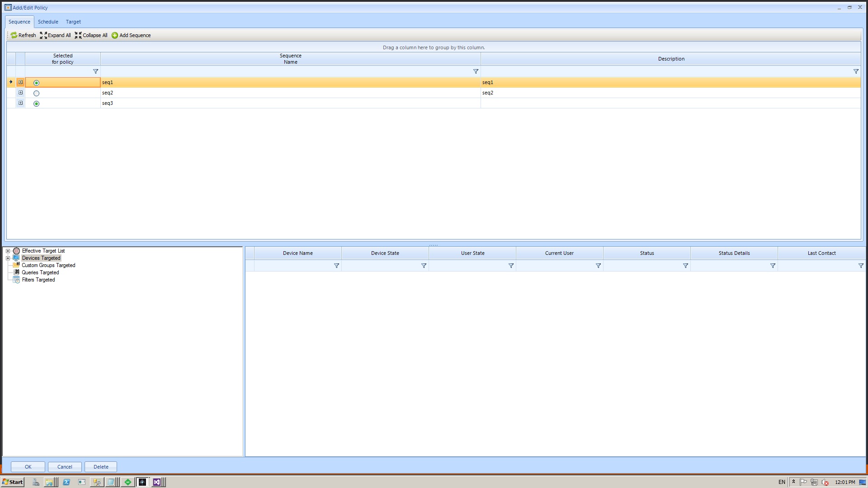Click the Refresh toolbar icon

(x=14, y=35)
